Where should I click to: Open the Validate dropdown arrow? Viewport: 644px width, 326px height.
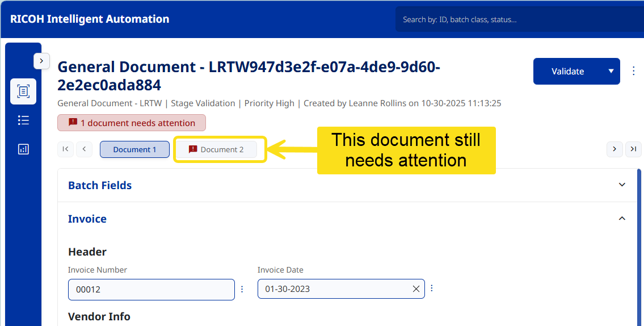pyautogui.click(x=611, y=72)
